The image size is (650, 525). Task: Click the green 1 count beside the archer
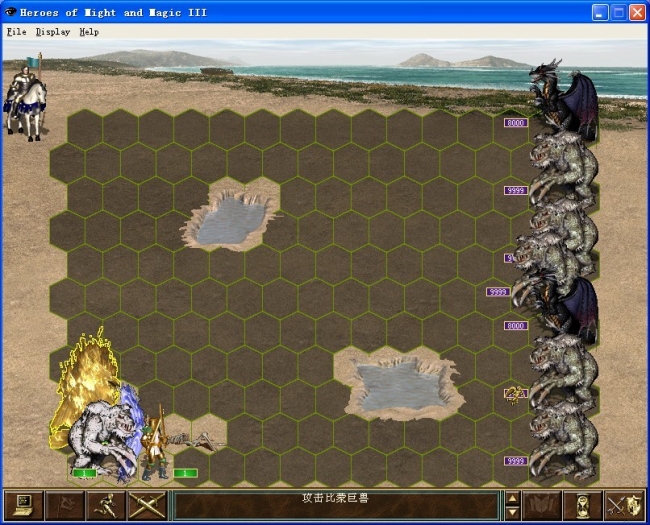click(185, 473)
